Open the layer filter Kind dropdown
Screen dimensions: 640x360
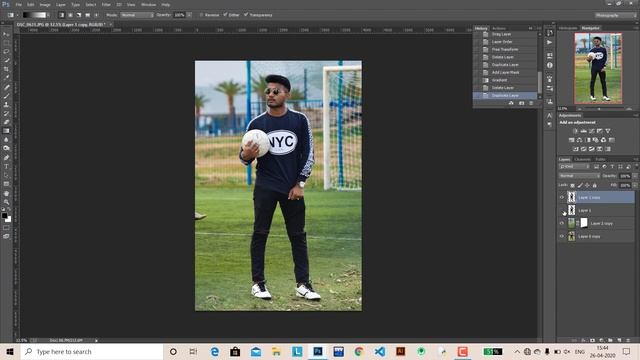(574, 167)
